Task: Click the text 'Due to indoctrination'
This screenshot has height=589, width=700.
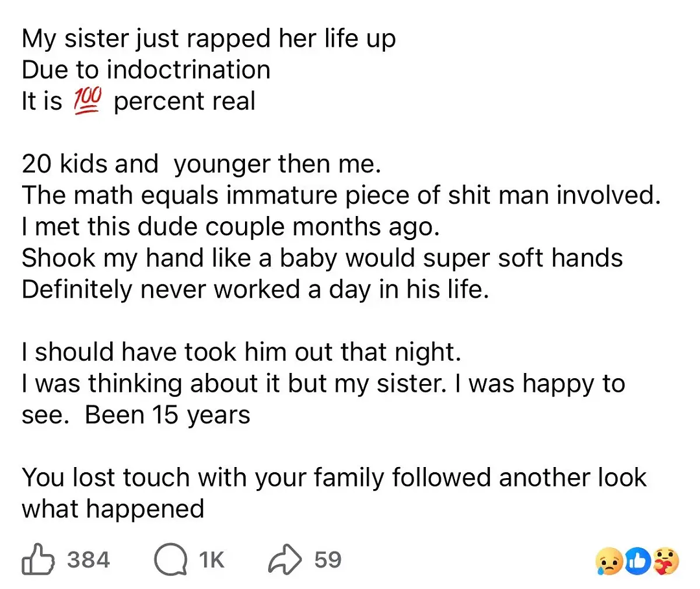Action: pos(146,69)
